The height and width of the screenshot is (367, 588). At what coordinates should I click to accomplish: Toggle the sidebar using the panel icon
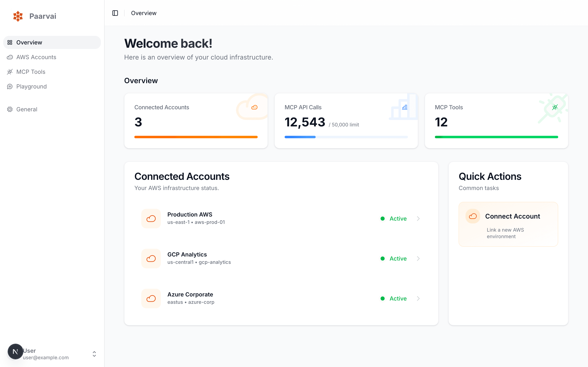[115, 13]
